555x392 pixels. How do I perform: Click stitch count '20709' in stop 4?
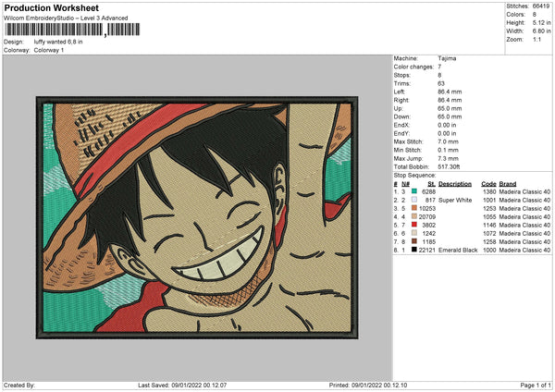(x=427, y=217)
